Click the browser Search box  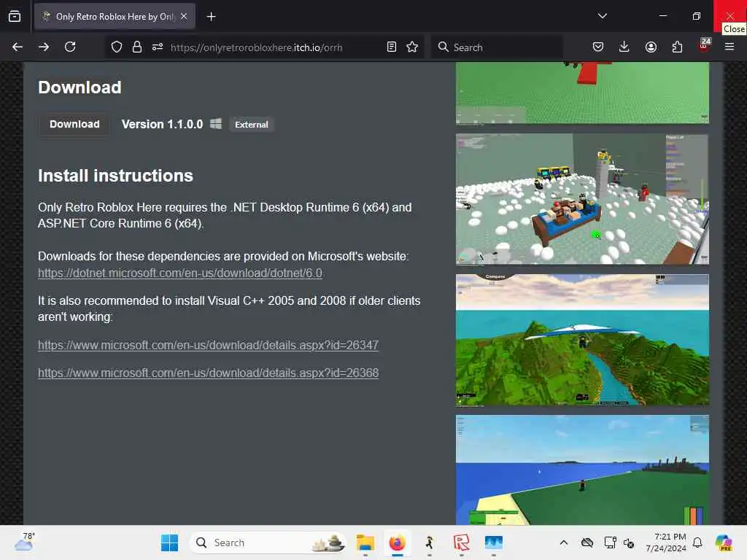coord(497,47)
